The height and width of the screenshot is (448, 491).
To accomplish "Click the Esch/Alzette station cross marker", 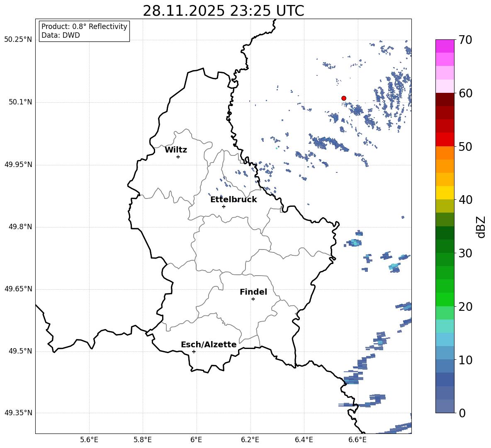I will (194, 351).
